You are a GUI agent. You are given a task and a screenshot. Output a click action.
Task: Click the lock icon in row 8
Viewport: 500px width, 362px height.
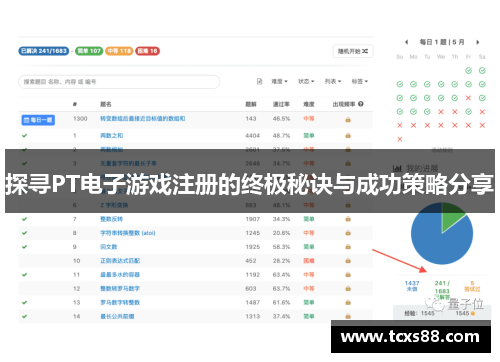tap(348, 233)
